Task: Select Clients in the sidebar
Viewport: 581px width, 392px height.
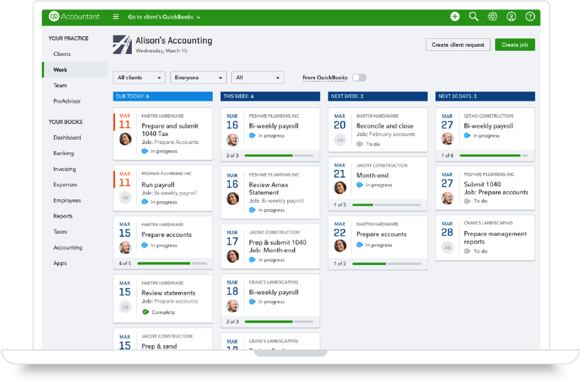Action: pyautogui.click(x=62, y=54)
